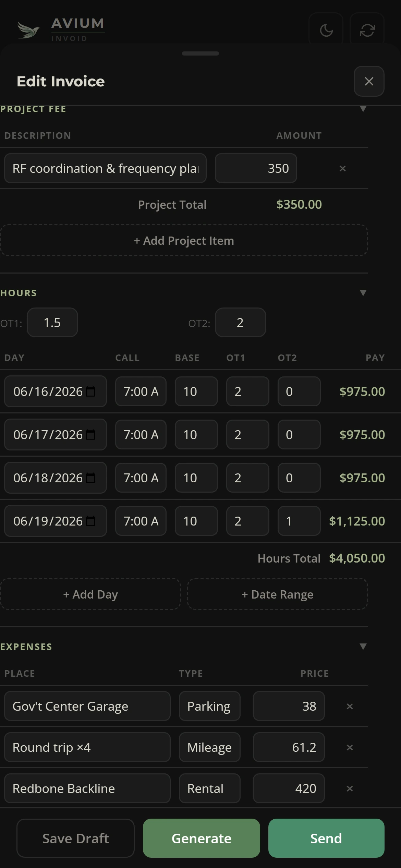Open calendar picker for 06/17/2026
Image resolution: width=401 pixels, height=868 pixels.
tap(90, 435)
